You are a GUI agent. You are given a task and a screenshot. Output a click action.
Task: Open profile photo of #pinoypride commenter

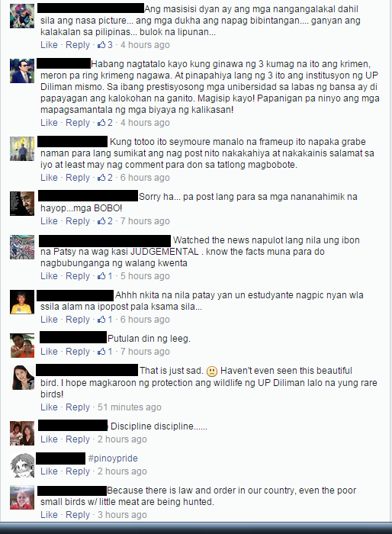point(22,465)
